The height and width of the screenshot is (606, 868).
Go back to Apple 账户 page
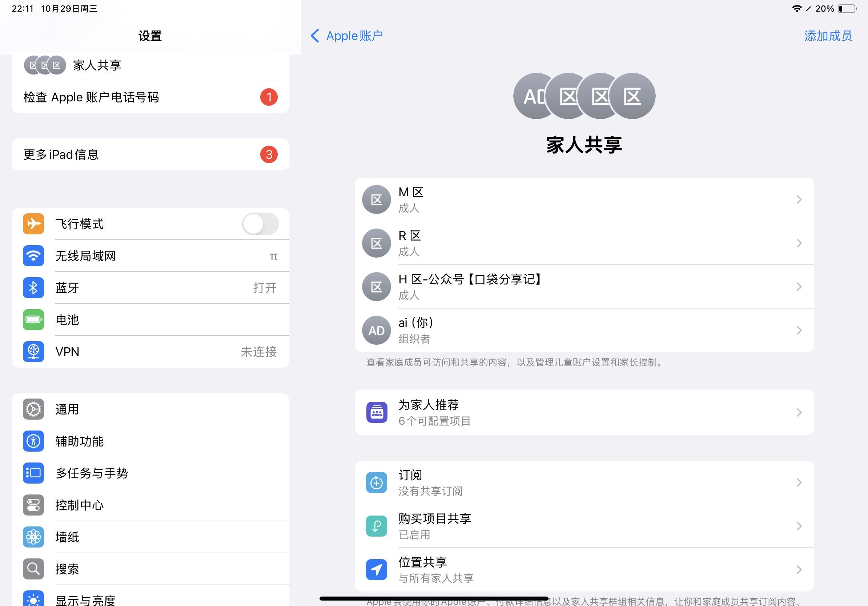347,36
